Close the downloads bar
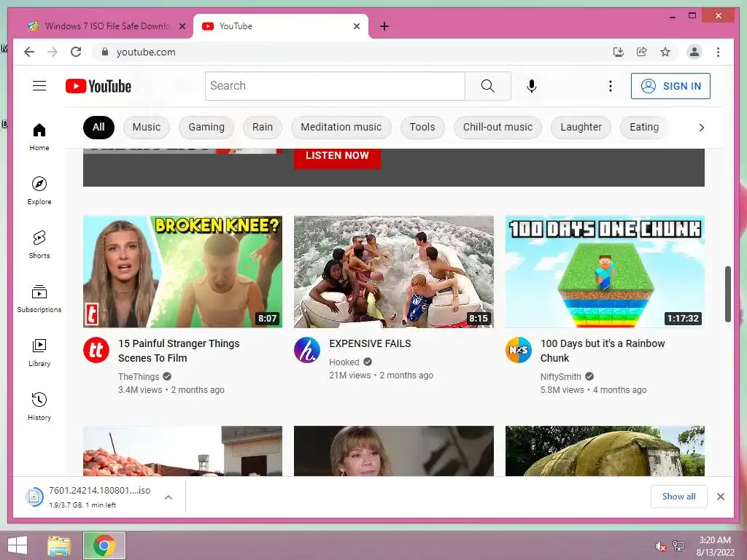This screenshot has height=560, width=747. [x=720, y=497]
